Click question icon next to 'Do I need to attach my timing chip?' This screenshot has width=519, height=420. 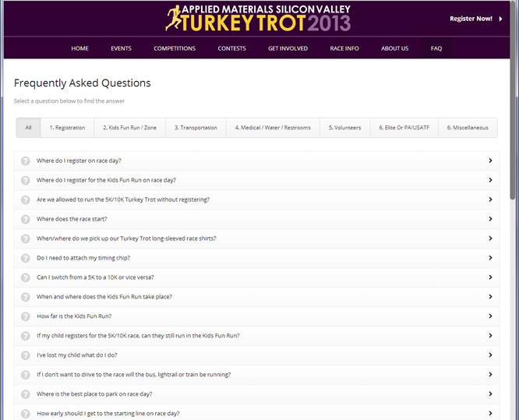pos(25,258)
